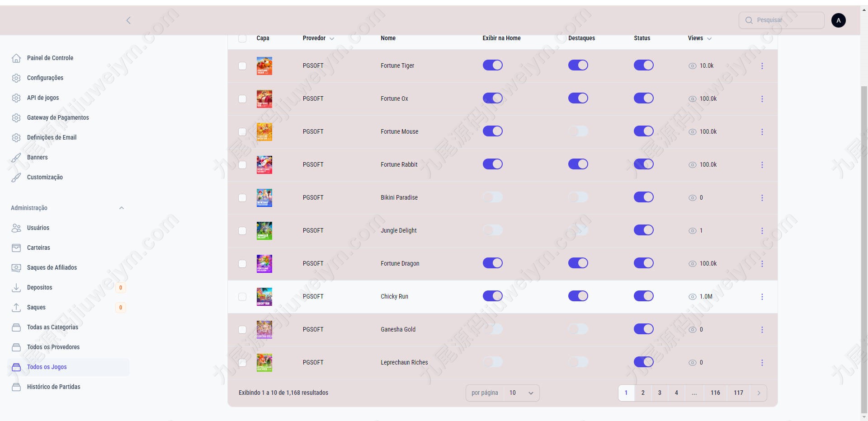Disable Exibir na Home for Fortune Ox
Viewport: 868px width, 421px height.
pyautogui.click(x=493, y=98)
